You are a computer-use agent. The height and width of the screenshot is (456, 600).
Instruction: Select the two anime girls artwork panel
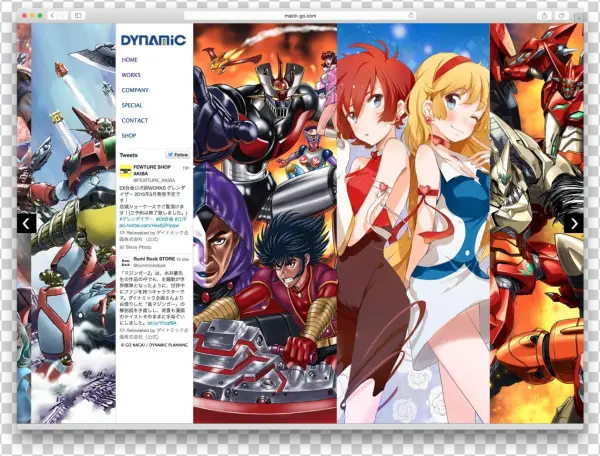pyautogui.click(x=413, y=223)
